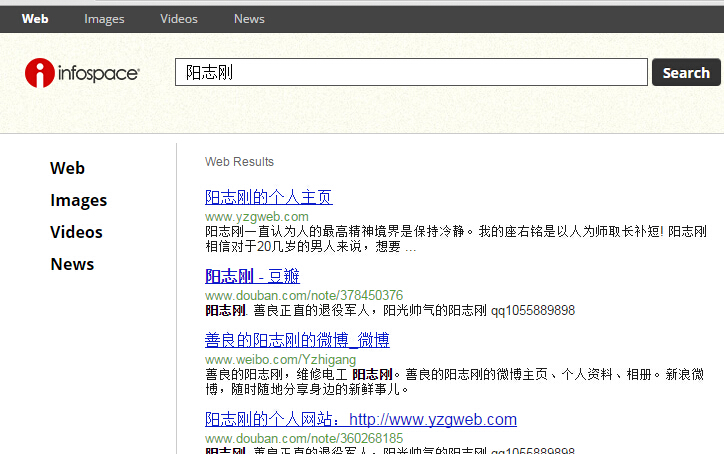Open the Web tab in top bar

35,19
